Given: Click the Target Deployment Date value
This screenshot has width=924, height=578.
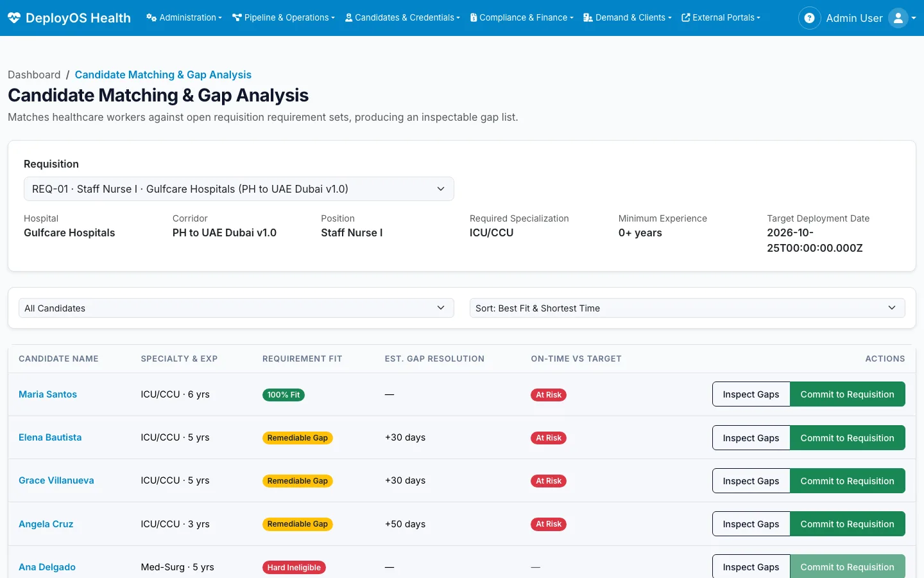Looking at the screenshot, I should (815, 240).
